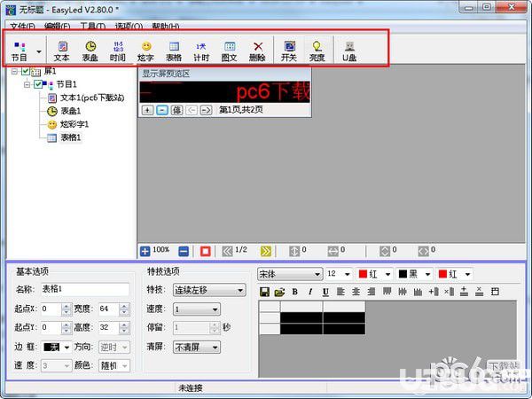Image resolution: width=532 pixels, height=399 pixels.
Task: Select 炫彩字1 in the tree
Action: click(x=74, y=124)
